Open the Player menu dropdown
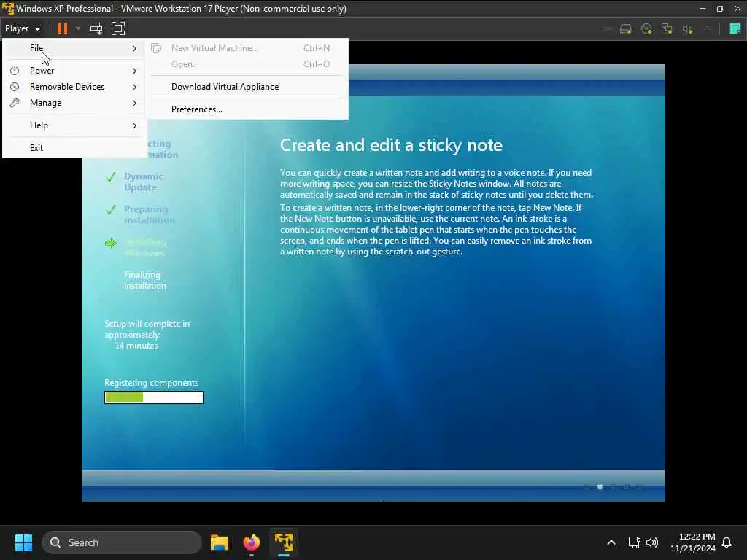The height and width of the screenshot is (560, 747). click(23, 28)
